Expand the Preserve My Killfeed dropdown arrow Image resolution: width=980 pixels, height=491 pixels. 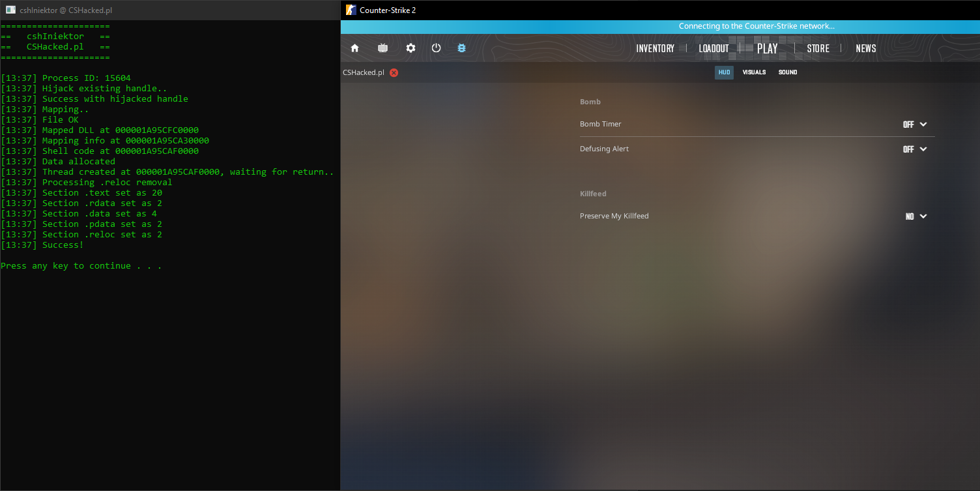tap(923, 216)
